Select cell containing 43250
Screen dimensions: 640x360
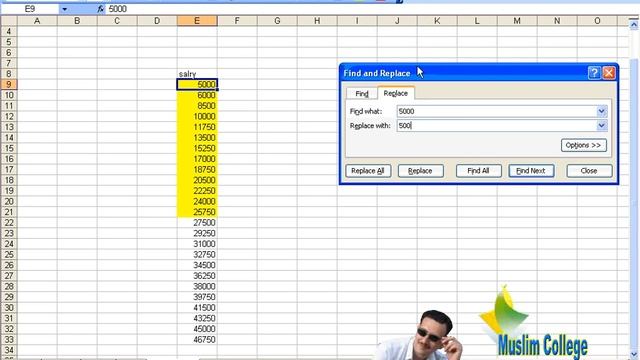coord(197,318)
